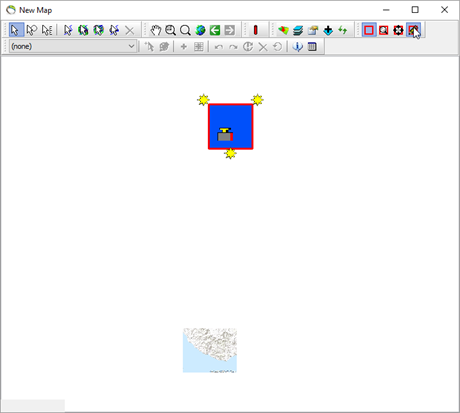Click the colorful map layer icon

click(x=283, y=30)
